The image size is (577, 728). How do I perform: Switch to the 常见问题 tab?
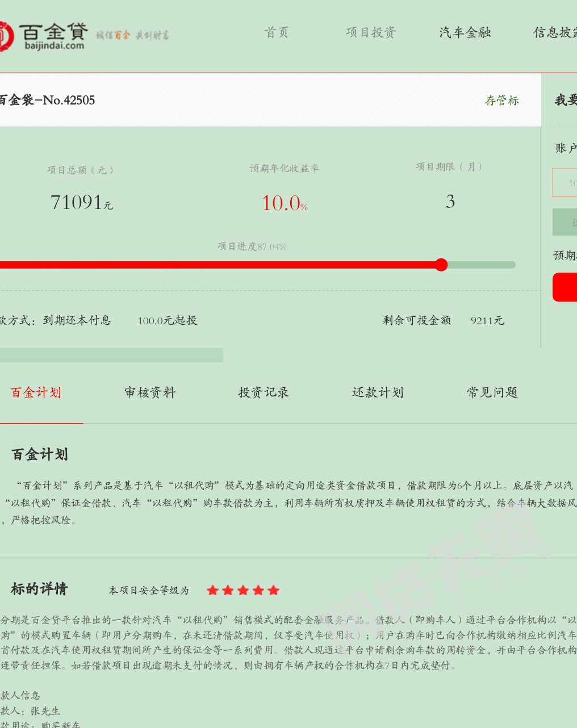492,392
